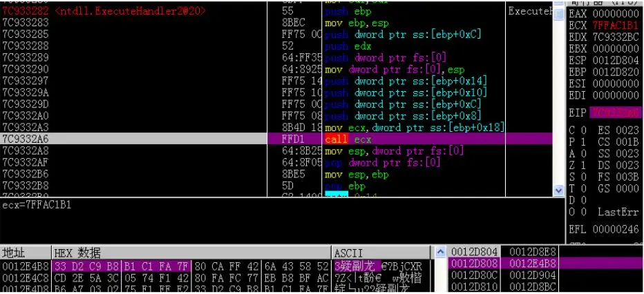Click the EFL value 00000246
Screen dimensions: 644x294
coord(616,229)
